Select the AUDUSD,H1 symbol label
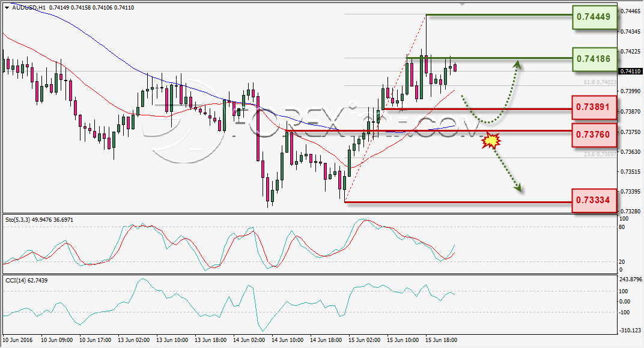644x348 pixels. click(x=29, y=7)
